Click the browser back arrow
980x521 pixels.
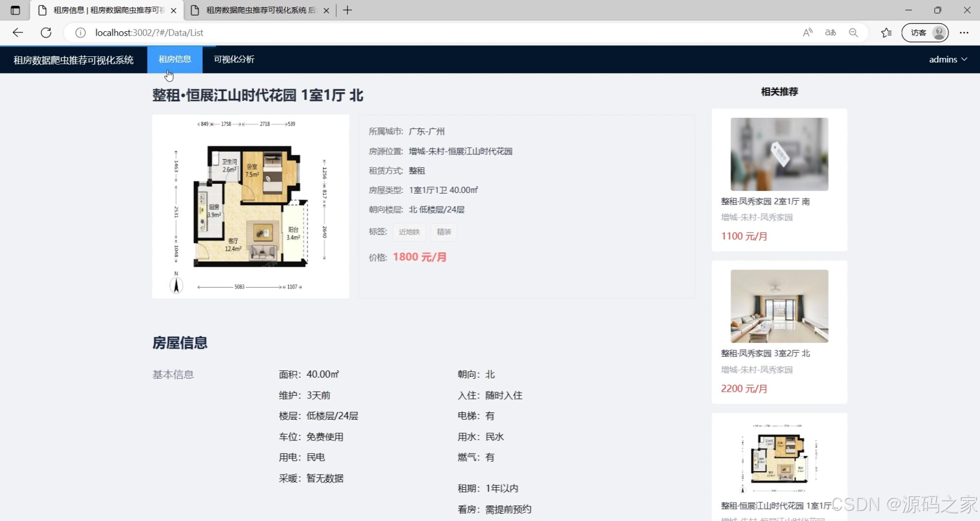point(18,32)
